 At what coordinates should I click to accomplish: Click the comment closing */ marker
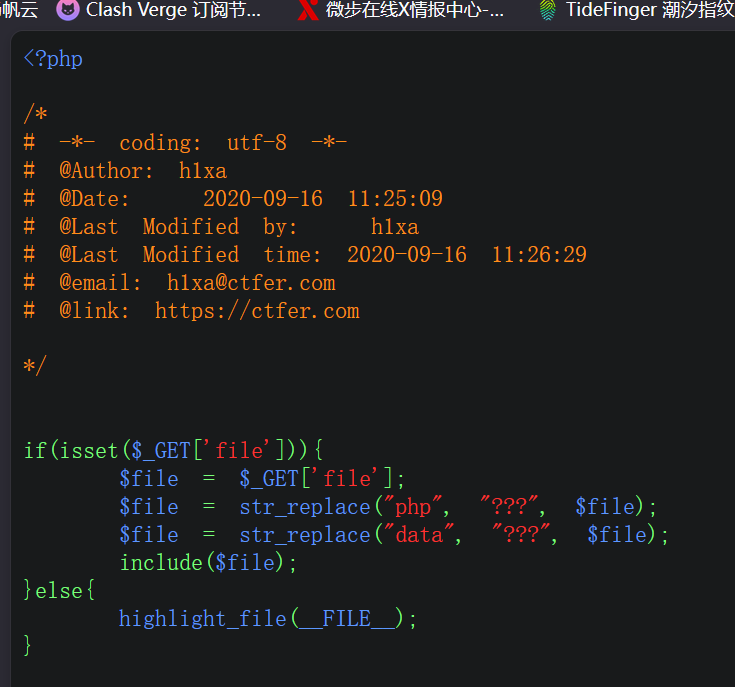[x=35, y=366]
